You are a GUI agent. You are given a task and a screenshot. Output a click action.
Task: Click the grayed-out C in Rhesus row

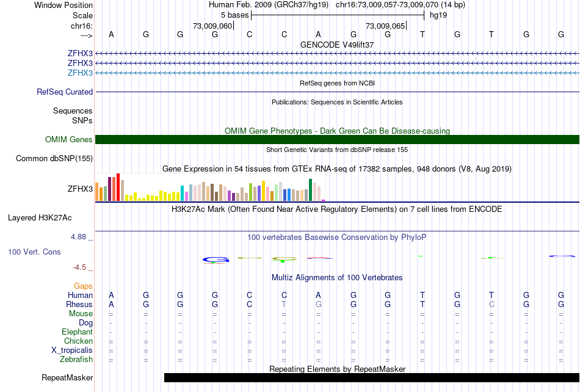pos(491,304)
